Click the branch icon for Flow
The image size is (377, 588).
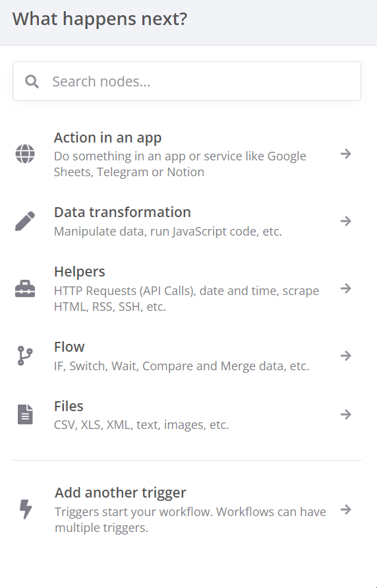25,356
